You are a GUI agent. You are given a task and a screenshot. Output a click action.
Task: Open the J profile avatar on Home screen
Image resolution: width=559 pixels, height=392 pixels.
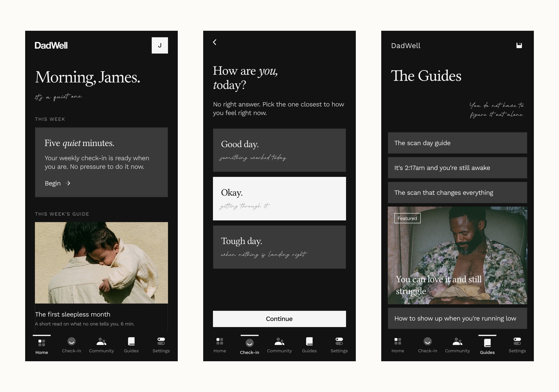(160, 45)
